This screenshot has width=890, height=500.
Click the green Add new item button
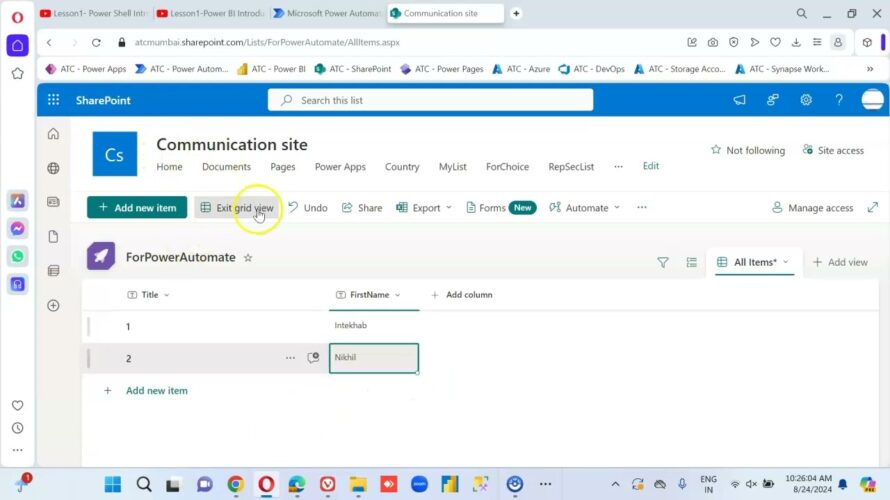[x=137, y=208]
